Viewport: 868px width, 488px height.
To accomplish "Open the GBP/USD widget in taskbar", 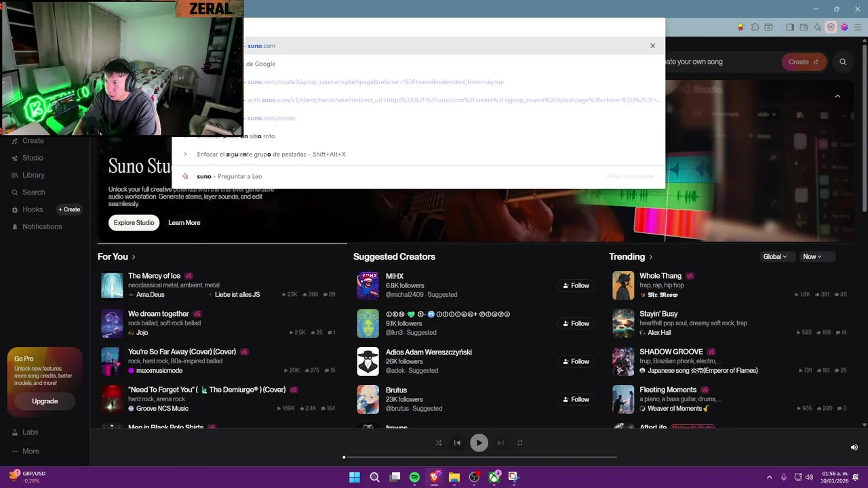I will pyautogui.click(x=28, y=477).
